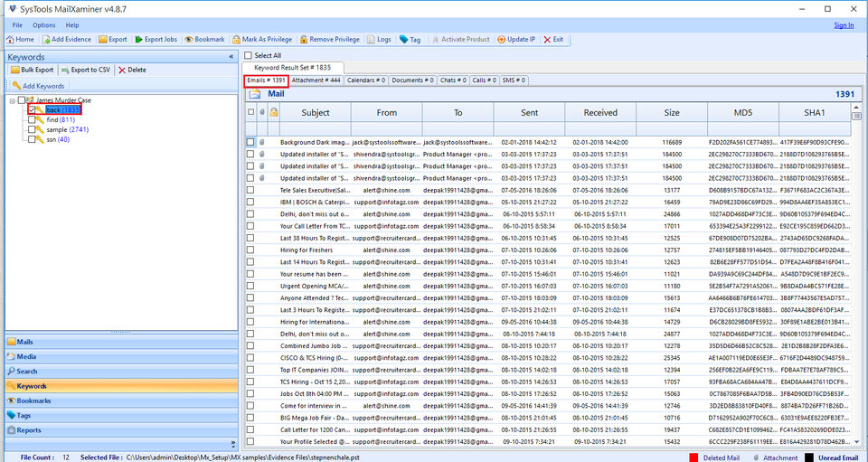Switch to the Attachment # 444 tab
This screenshot has width=868, height=462.
316,80
